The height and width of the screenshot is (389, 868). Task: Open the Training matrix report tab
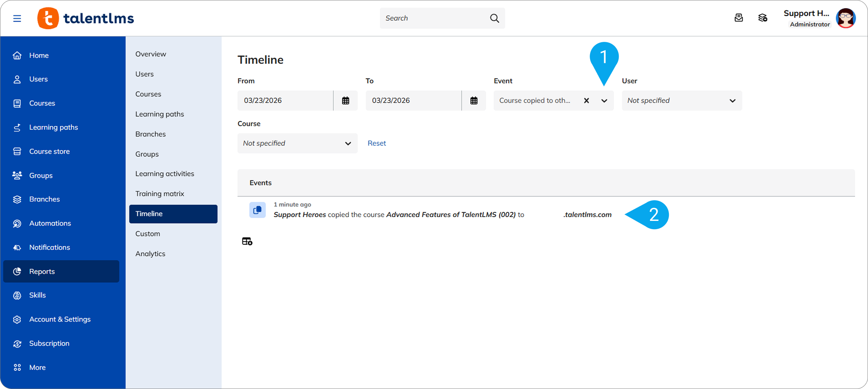pos(159,193)
